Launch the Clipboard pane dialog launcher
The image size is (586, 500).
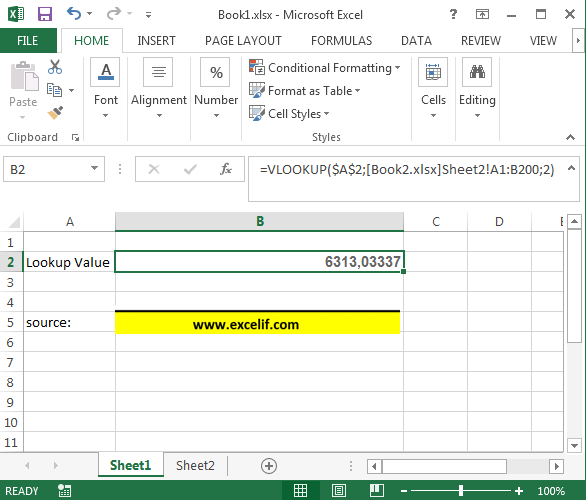point(75,138)
